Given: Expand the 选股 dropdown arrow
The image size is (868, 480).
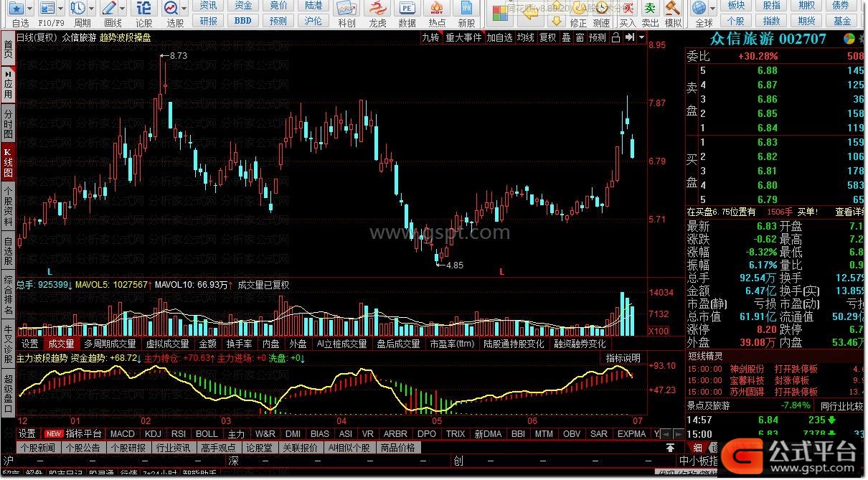Looking at the screenshot, I should point(185,9).
